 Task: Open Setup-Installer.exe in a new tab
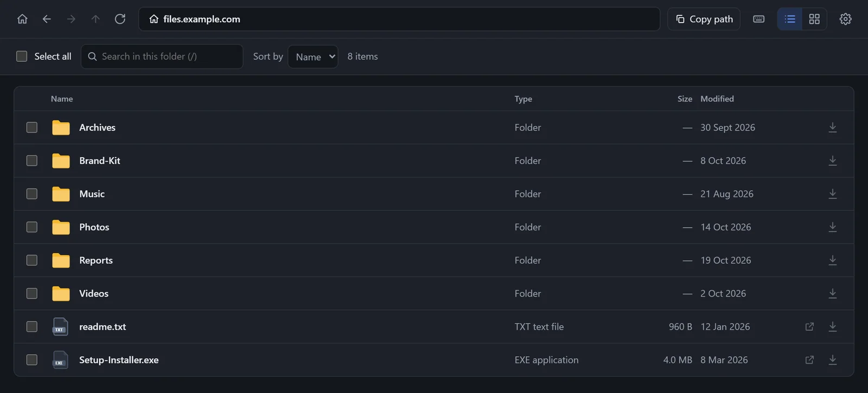coord(809,360)
